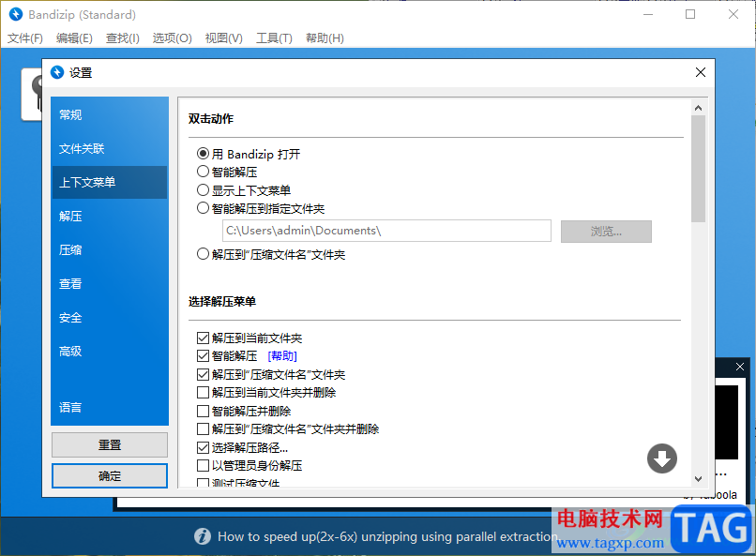This screenshot has height=556, width=756.
Task: Close the 设置 dialog
Action: point(700,72)
